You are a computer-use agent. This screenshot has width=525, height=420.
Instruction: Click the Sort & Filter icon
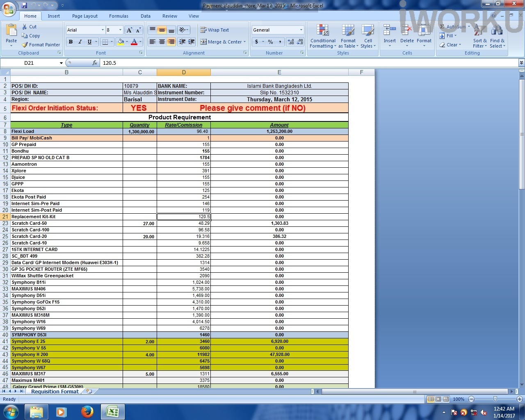(x=479, y=31)
